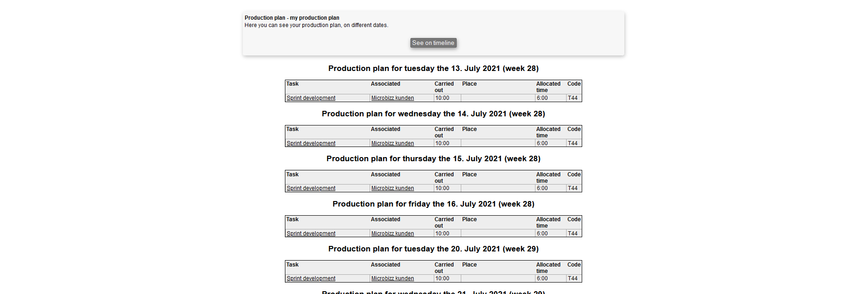
Task: Open Microbizz kunden link for 16 July
Action: [393, 234]
